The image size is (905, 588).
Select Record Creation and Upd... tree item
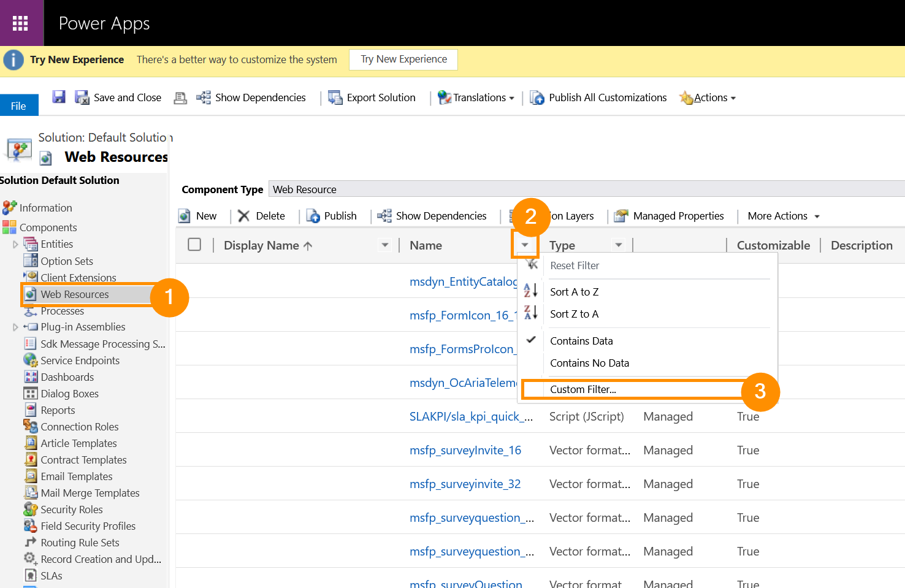(101, 559)
